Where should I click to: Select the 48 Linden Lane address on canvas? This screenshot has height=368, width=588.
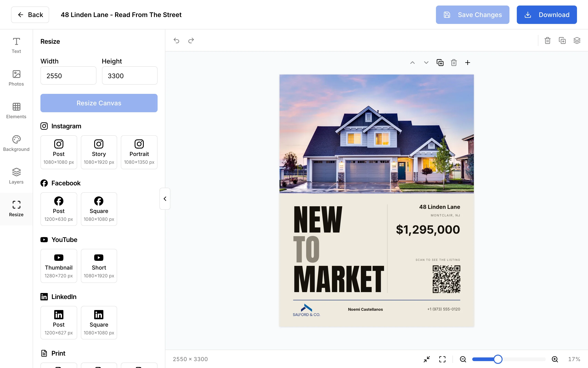coord(440,207)
